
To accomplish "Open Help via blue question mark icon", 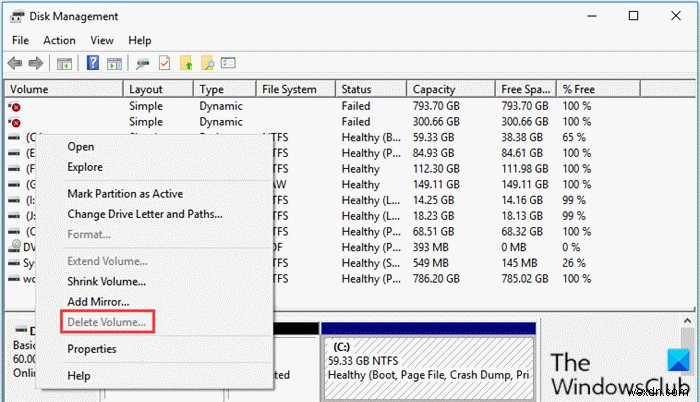I will 93,63.
